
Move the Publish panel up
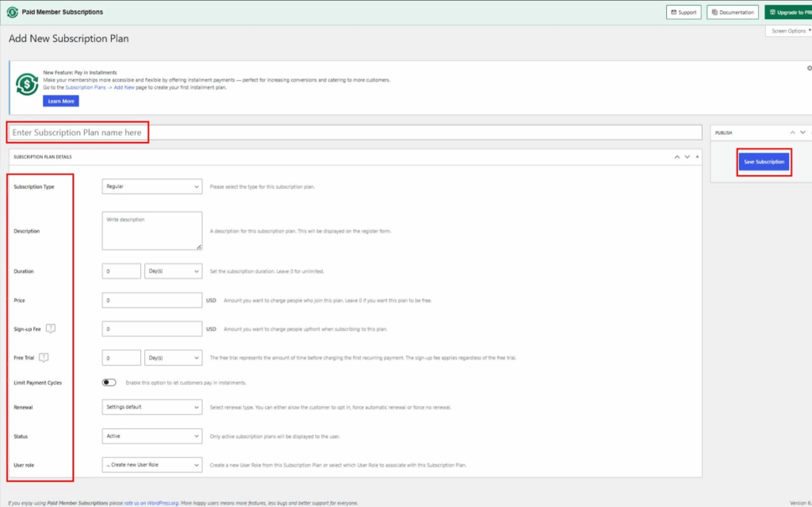(792, 133)
